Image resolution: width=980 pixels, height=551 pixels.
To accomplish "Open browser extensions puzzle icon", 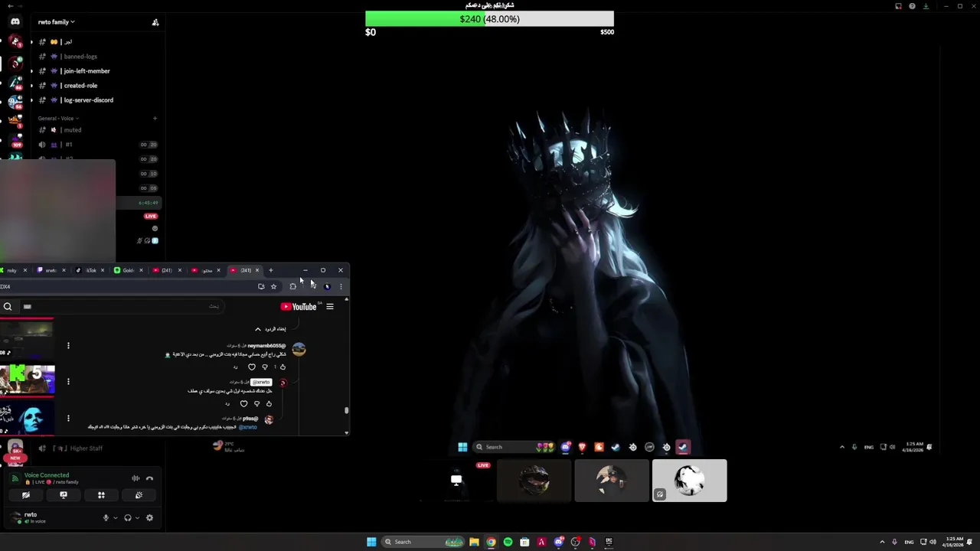I will [292, 286].
